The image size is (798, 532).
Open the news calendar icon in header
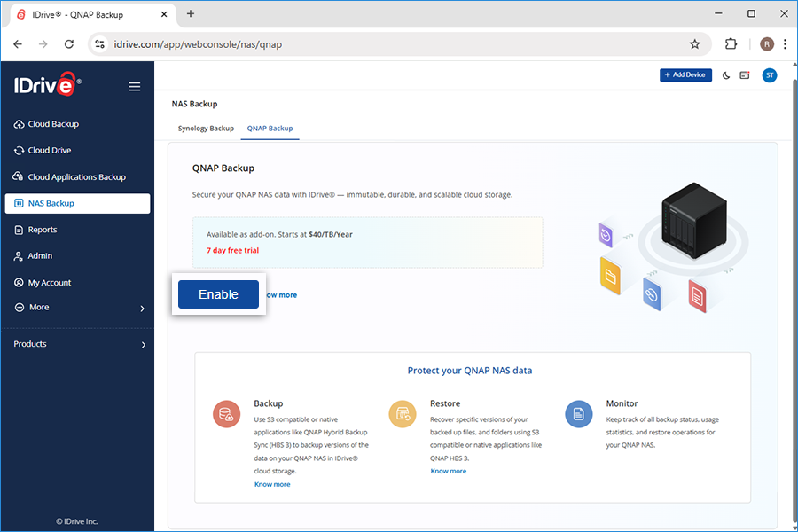coord(745,75)
